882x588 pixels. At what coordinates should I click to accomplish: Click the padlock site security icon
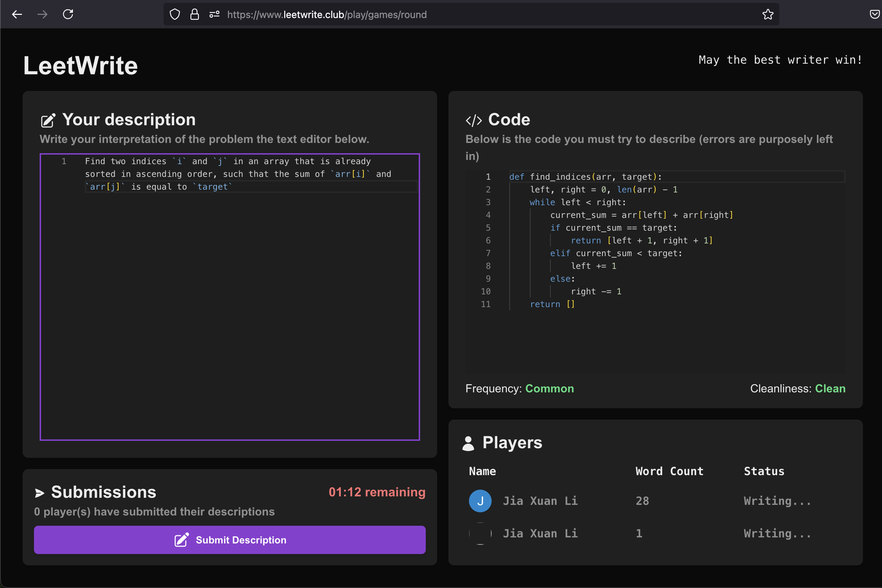click(x=194, y=15)
